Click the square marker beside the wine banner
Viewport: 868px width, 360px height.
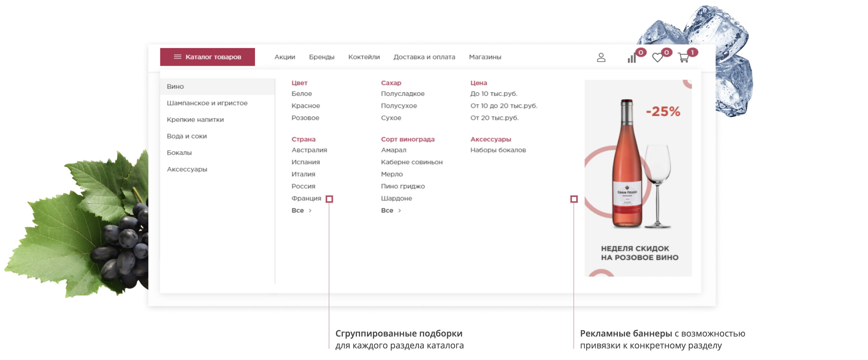[x=574, y=199]
